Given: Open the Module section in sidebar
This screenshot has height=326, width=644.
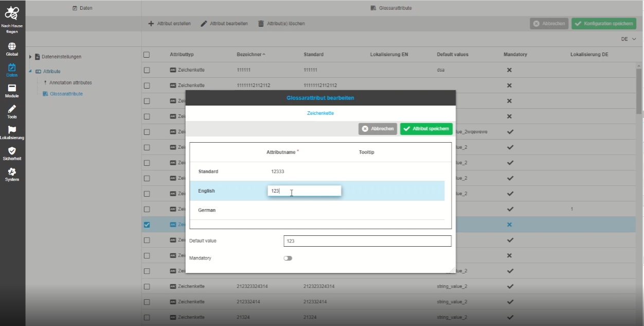Looking at the screenshot, I should (x=12, y=91).
